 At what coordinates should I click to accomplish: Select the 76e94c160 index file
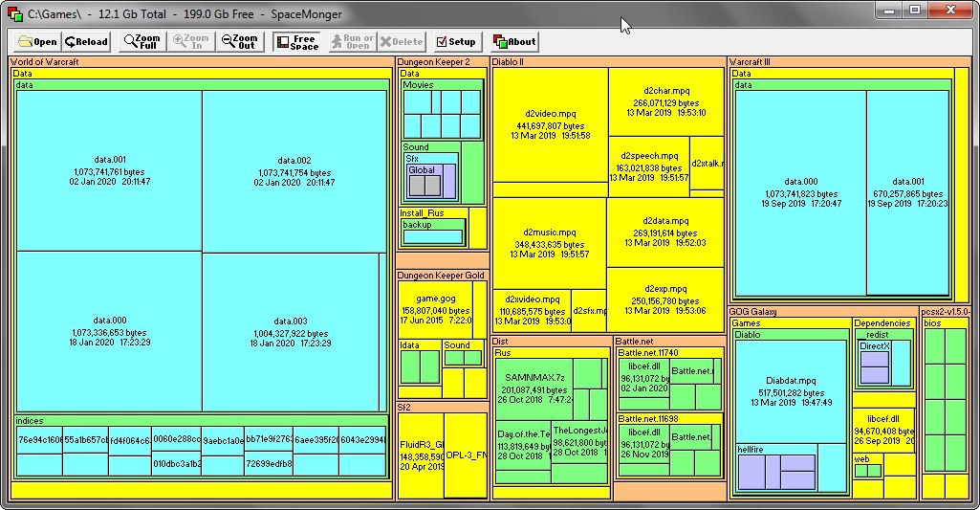(x=39, y=440)
